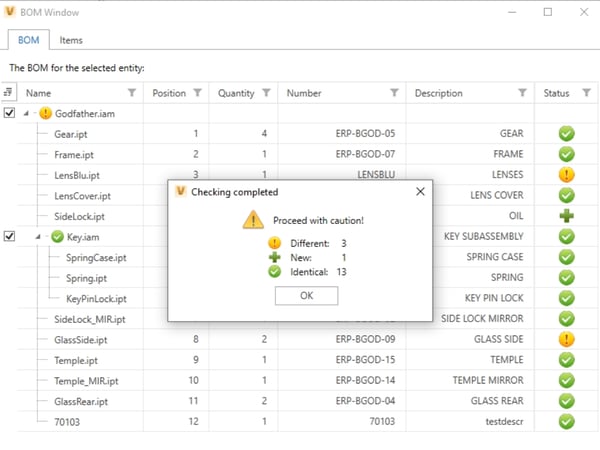The height and width of the screenshot is (450, 600).
Task: Click the green status icon for 70103 row
Action: pyautogui.click(x=566, y=422)
